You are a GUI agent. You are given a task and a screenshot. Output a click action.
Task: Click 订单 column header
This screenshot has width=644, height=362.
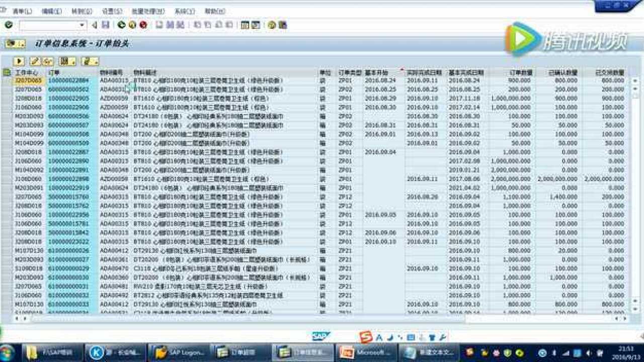pos(72,73)
